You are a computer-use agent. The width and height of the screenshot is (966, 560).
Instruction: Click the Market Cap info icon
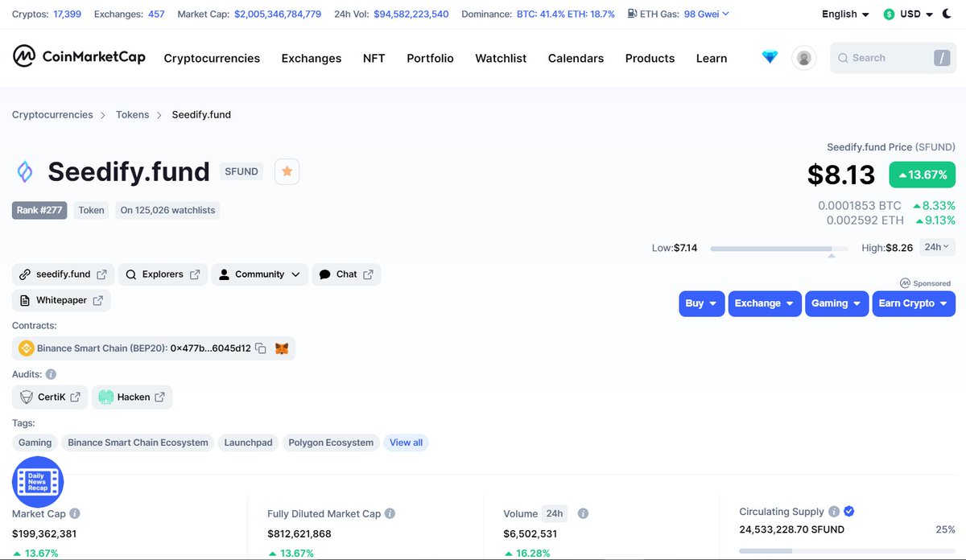point(75,513)
